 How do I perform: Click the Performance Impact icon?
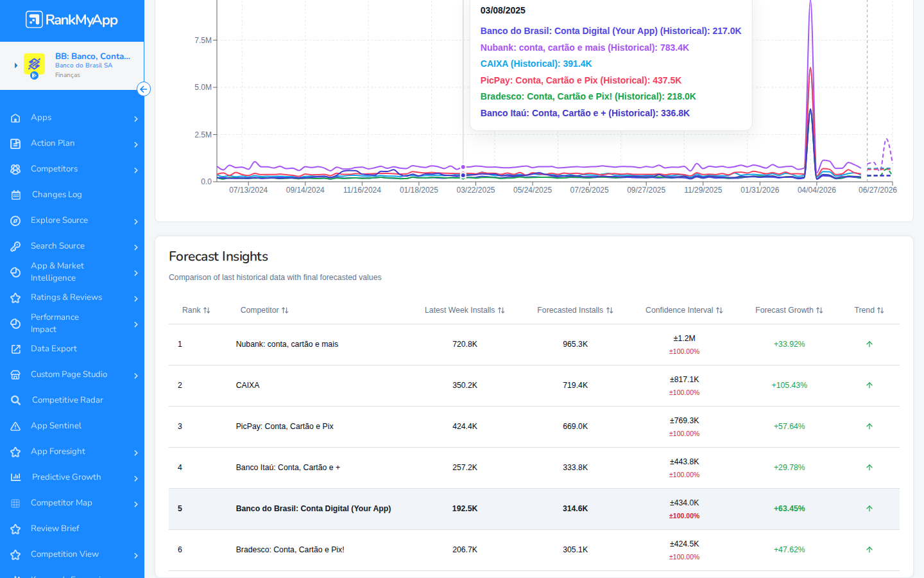(x=15, y=324)
